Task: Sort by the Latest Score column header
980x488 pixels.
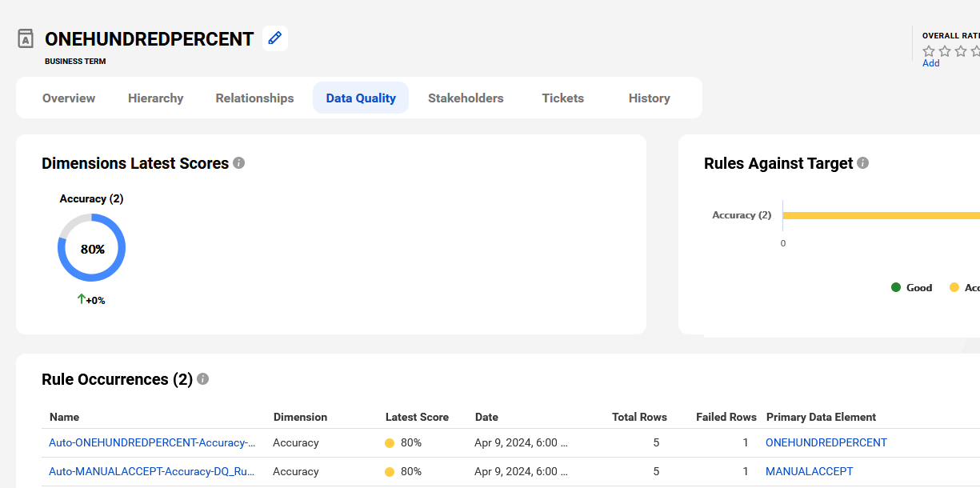Action: click(417, 417)
